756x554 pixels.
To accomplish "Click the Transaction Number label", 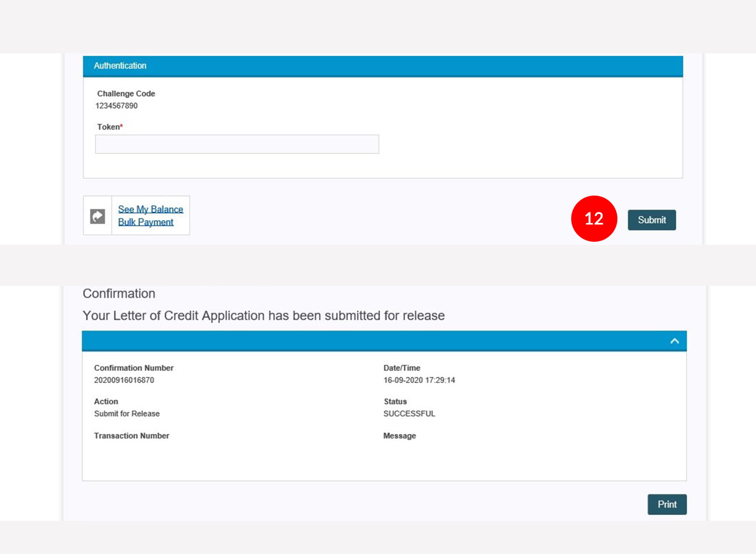I will coord(131,436).
